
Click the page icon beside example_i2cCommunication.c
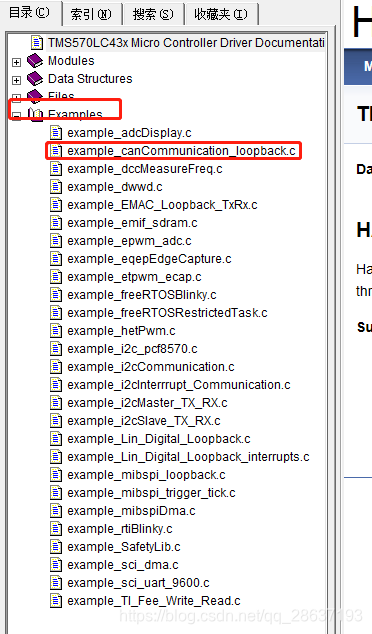tap(56, 367)
